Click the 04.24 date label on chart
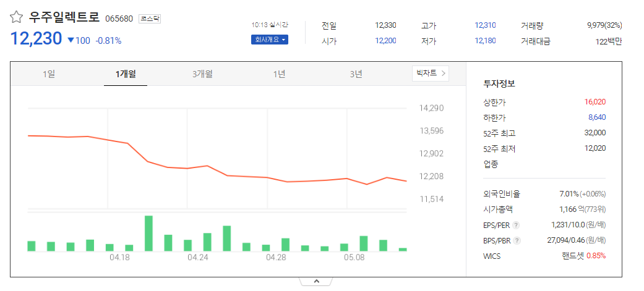Image resolution: width=644 pixels, height=291 pixels. (x=198, y=258)
